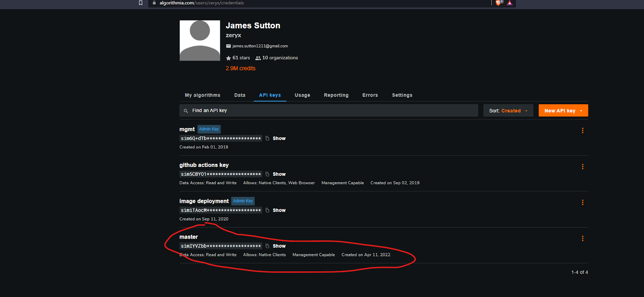Click the james.sutton1211@gmail.com email
The width and height of the screenshot is (644, 297).
[260, 46]
